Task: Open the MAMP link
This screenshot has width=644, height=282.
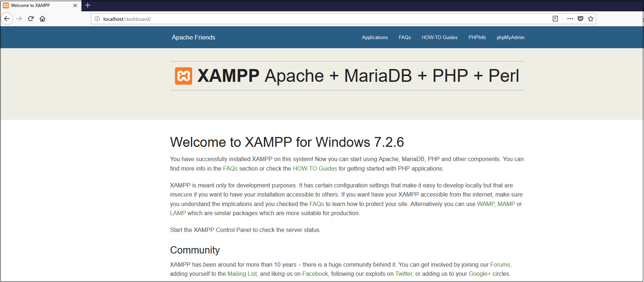Action: (x=506, y=204)
